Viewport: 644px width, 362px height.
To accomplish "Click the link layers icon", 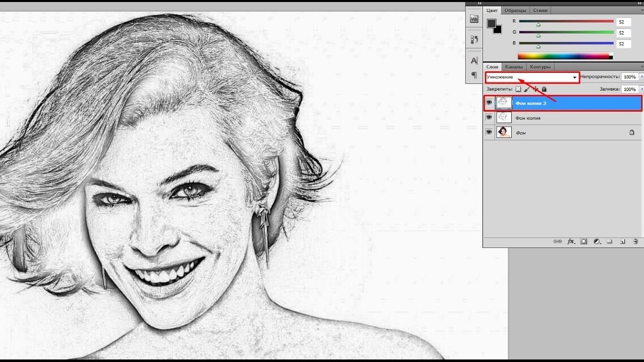I will (x=557, y=241).
